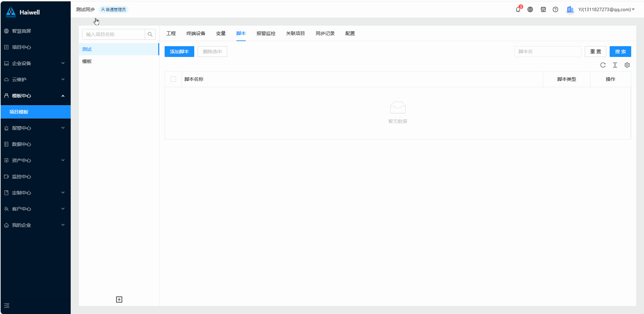Click the help question mark icon

pos(555,10)
